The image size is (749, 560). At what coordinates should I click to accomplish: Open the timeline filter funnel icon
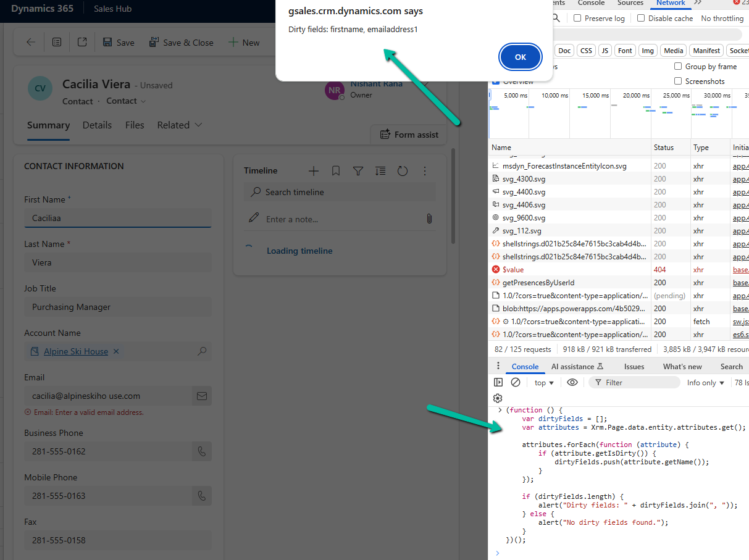coord(358,171)
